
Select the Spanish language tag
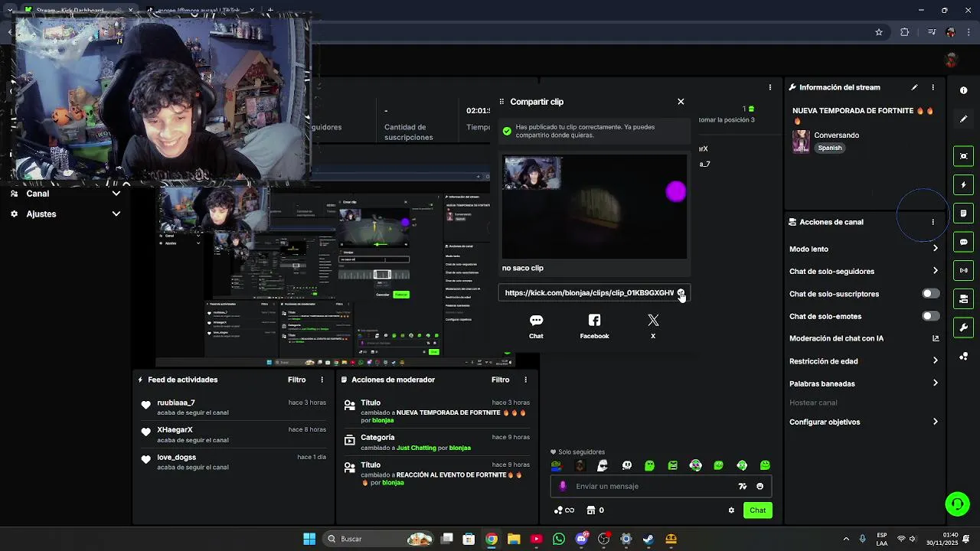coord(830,148)
